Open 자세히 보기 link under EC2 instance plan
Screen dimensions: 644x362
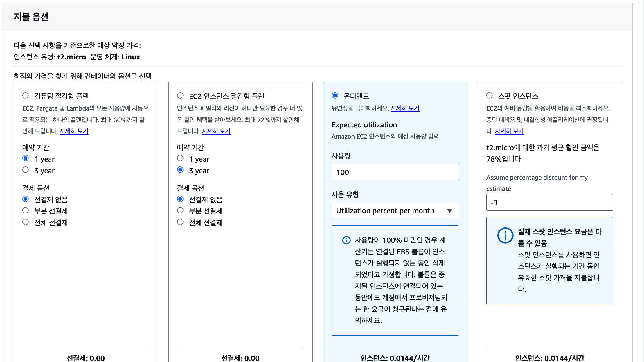[216, 131]
